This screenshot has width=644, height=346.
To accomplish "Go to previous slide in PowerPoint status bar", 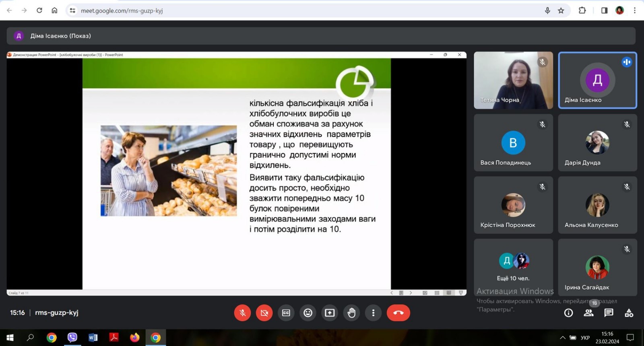I will coord(392,293).
